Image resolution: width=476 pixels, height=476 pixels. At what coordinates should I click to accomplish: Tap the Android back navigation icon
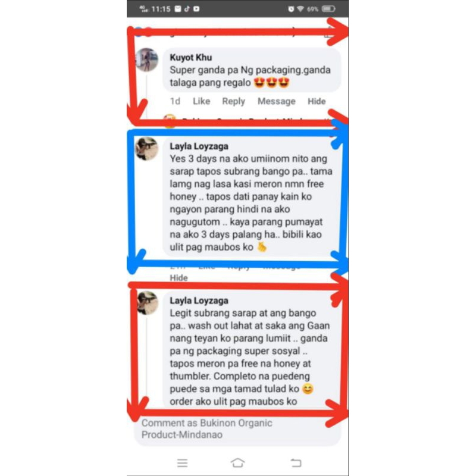pos(296,463)
